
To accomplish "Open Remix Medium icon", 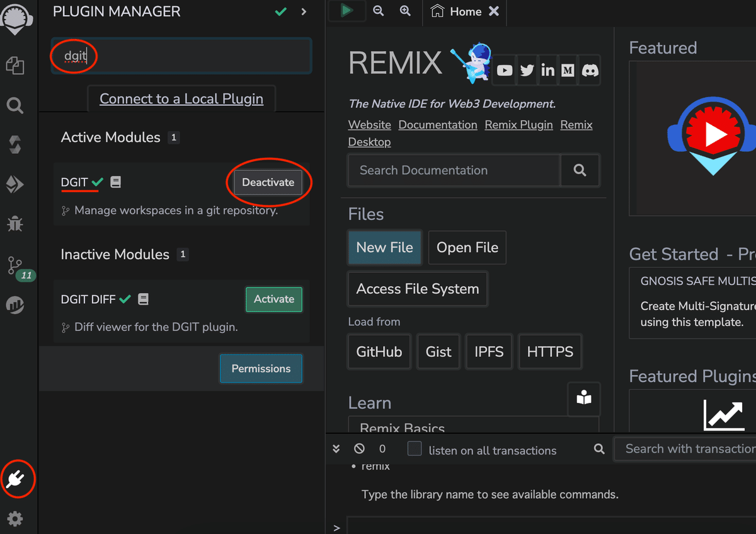I will point(568,71).
